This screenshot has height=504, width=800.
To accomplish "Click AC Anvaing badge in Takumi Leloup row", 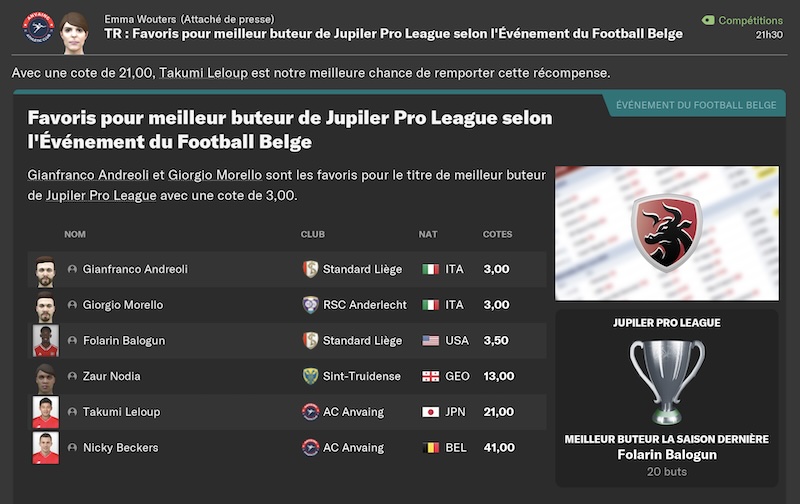I will pyautogui.click(x=310, y=412).
